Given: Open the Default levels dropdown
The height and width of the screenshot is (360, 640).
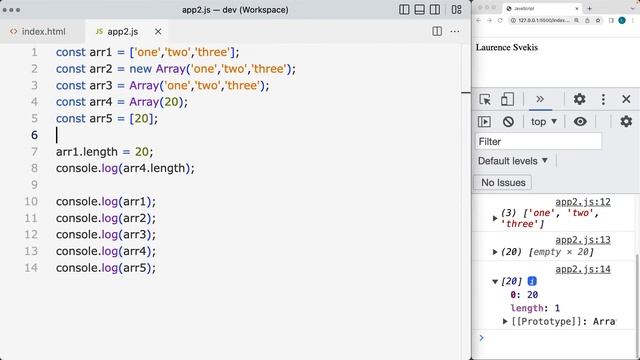Looking at the screenshot, I should coord(513,161).
